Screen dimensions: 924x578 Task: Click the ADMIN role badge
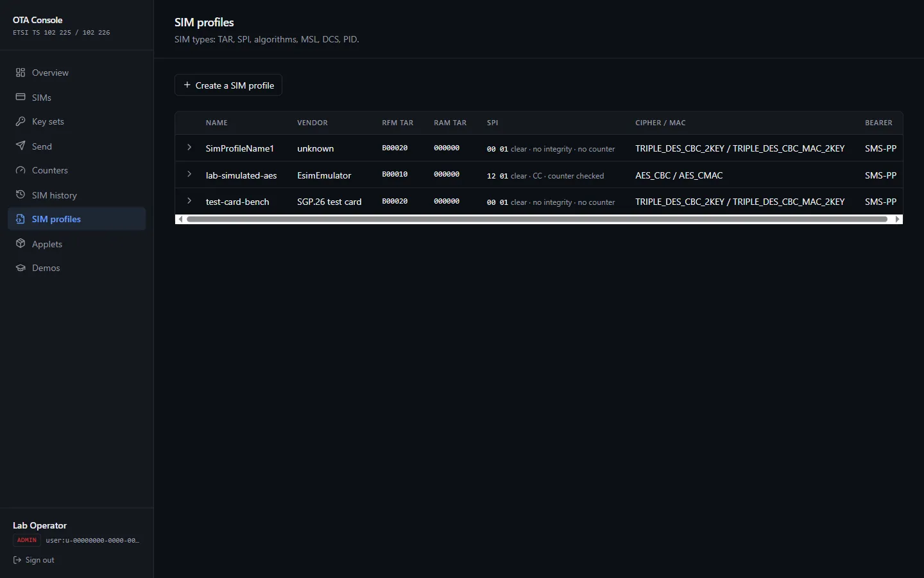[27, 540]
